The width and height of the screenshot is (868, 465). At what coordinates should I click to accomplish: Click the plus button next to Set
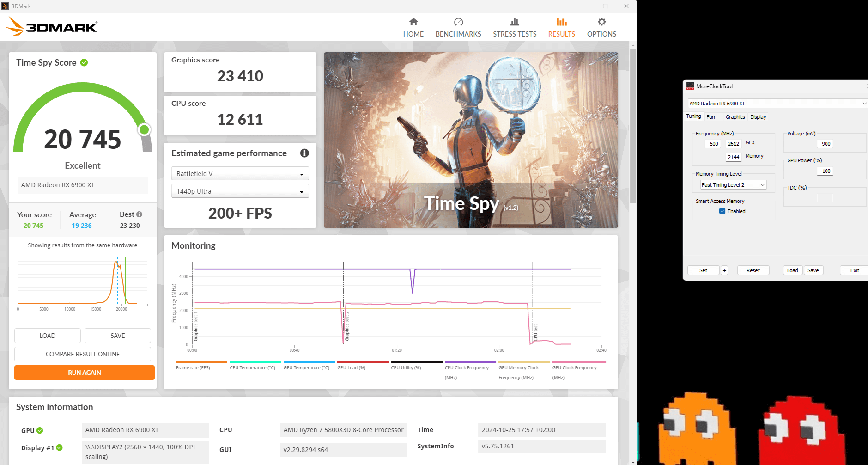pos(724,270)
